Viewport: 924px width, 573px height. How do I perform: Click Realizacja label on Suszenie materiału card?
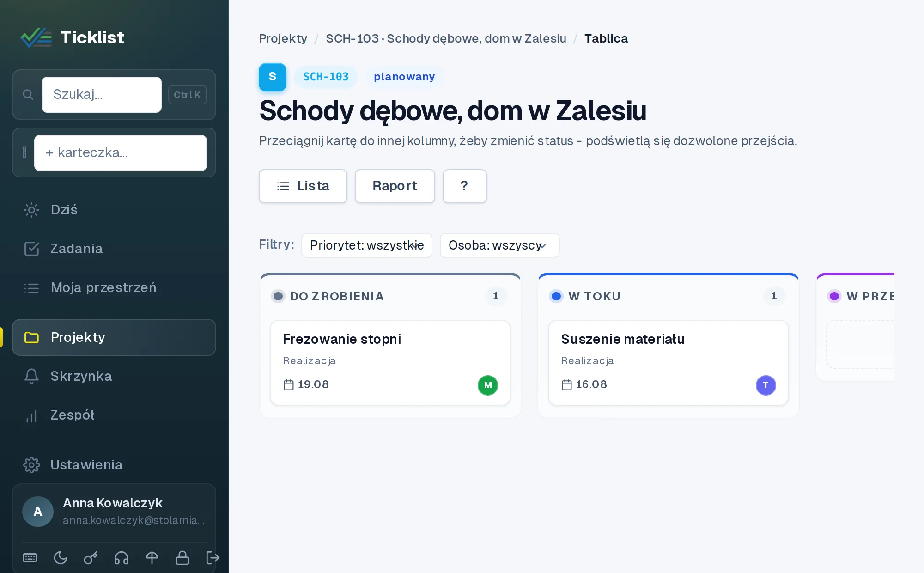pos(587,360)
